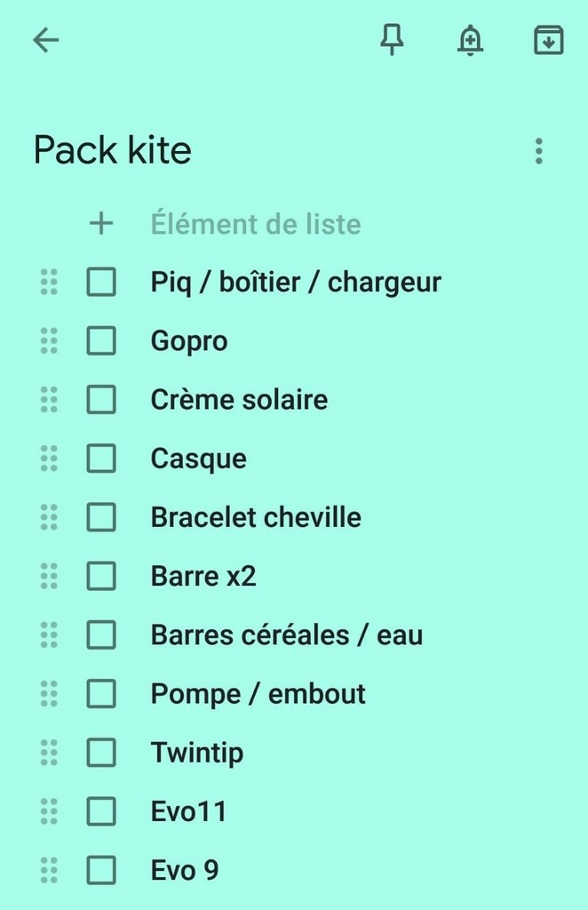Click the plus icon to add list item

pos(101,223)
